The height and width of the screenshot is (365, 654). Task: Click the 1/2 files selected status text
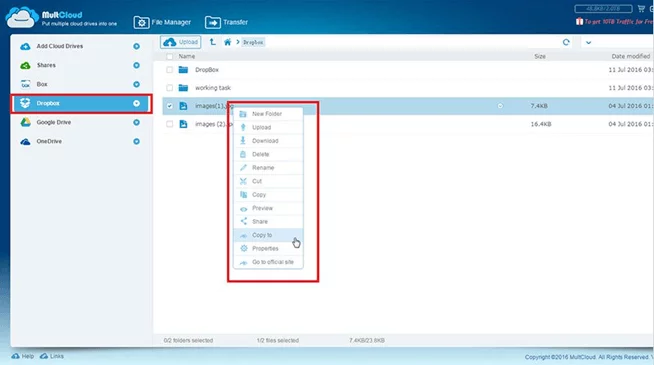pos(278,340)
